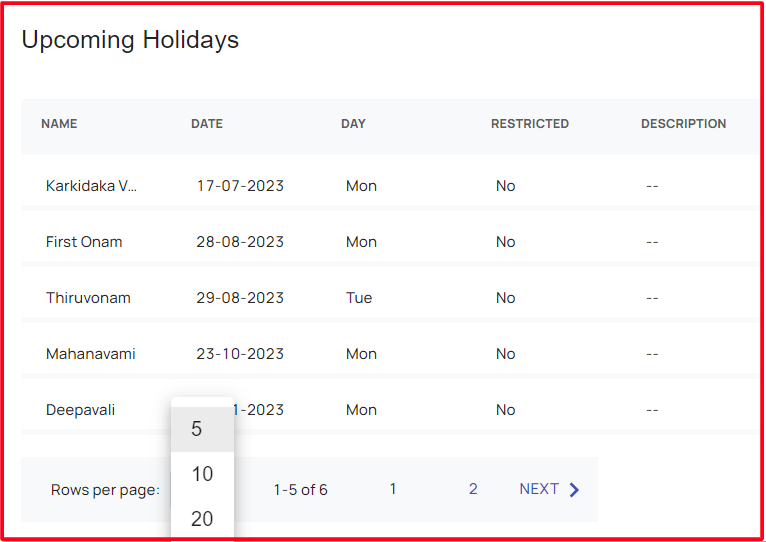Click the DESCRIPTION column header
The image size is (766, 542).
click(x=683, y=124)
